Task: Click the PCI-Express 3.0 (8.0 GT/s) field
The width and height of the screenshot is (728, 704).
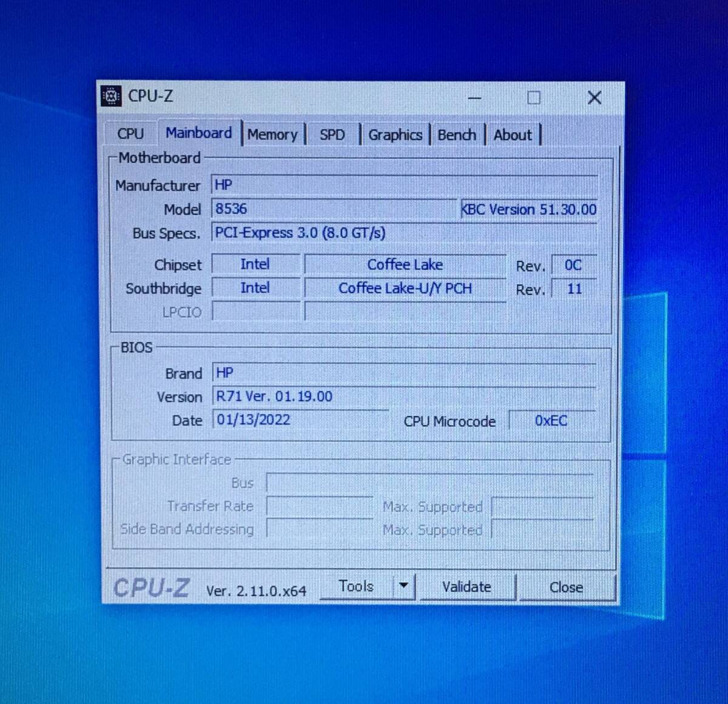Action: [404, 233]
